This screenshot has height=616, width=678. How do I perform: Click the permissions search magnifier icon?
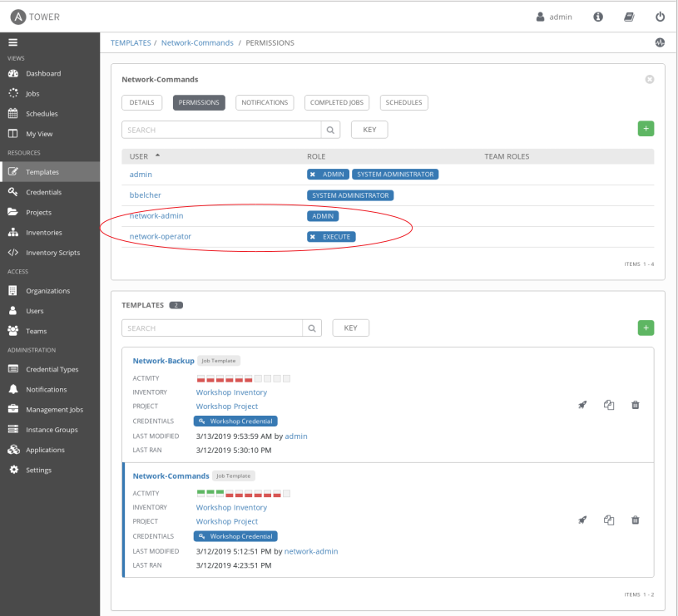330,130
